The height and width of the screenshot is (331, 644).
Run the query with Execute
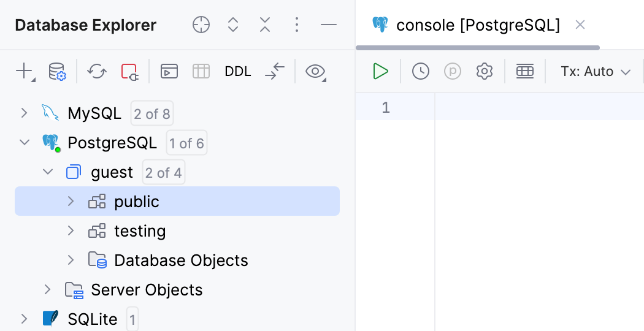[x=380, y=71]
